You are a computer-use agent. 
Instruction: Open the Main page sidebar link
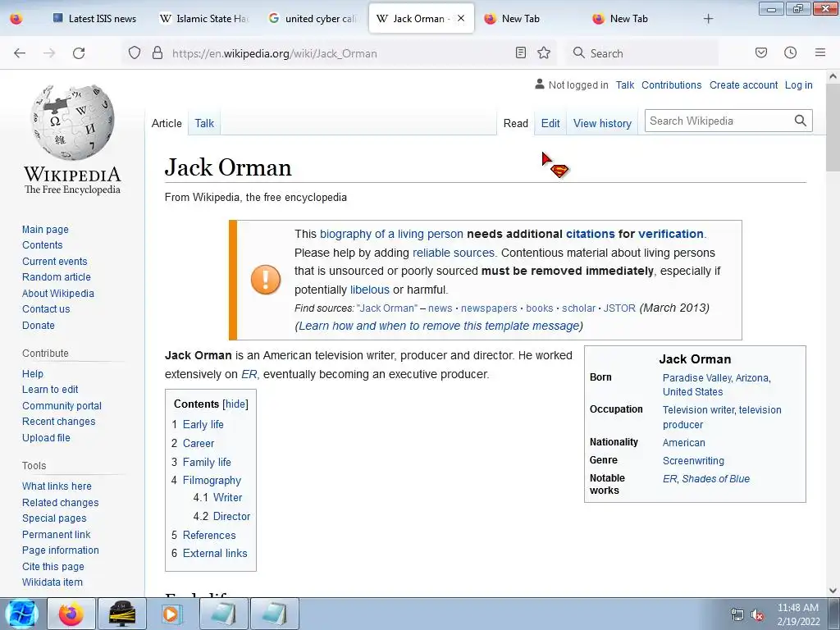[x=45, y=230]
